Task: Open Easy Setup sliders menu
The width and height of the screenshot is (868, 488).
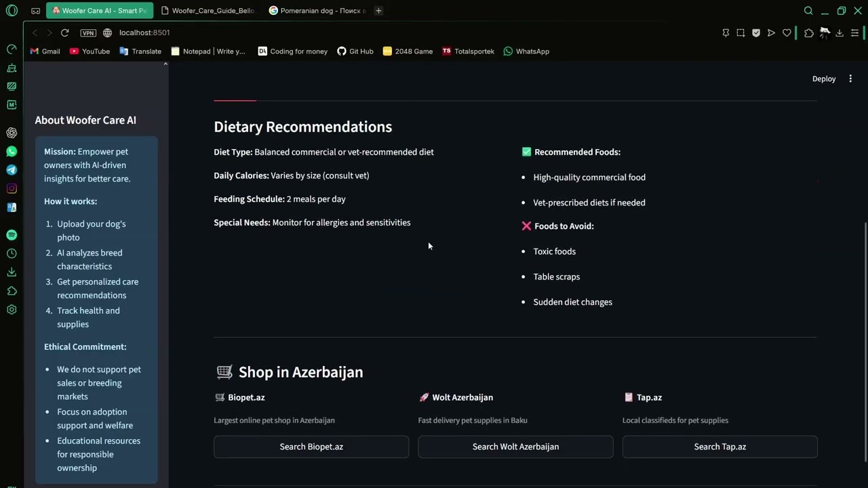Action: point(854,33)
